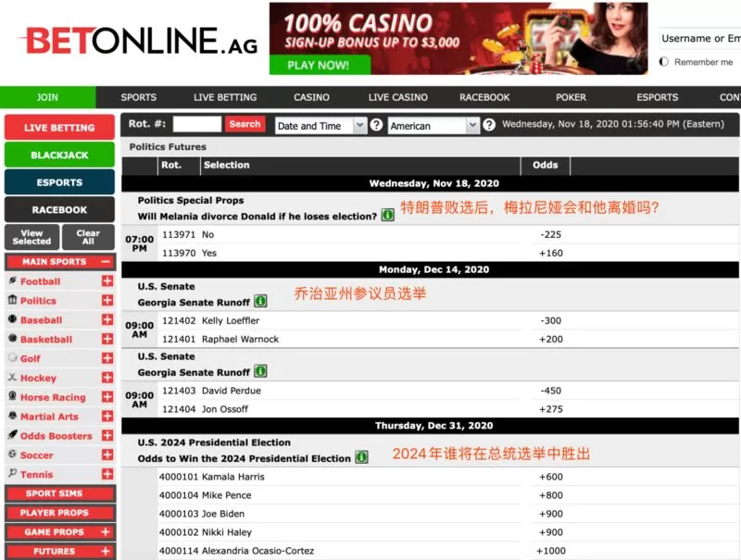This screenshot has width=741, height=560.
Task: Click the red Search button
Action: click(245, 124)
